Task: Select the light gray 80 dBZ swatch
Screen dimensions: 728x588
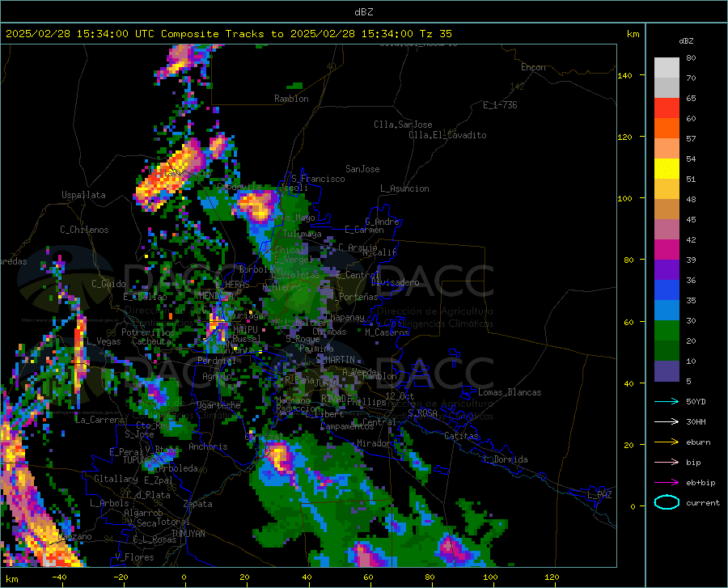Action: (x=667, y=68)
